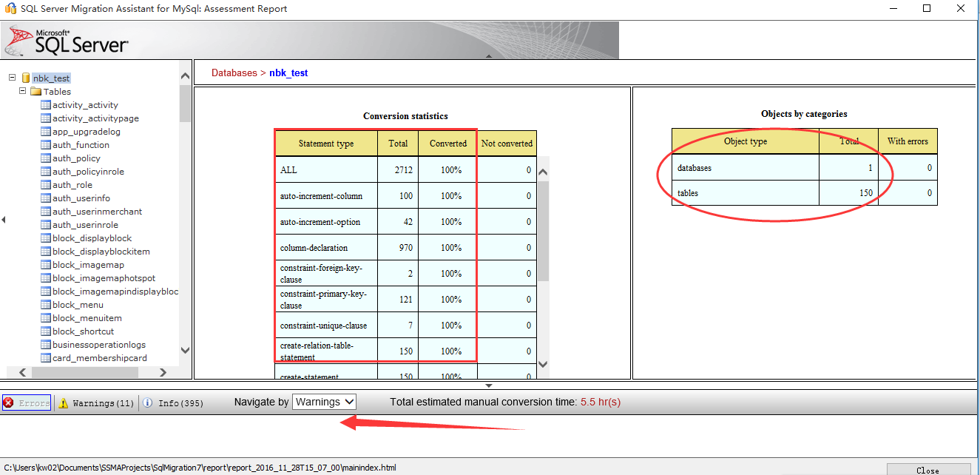
Task: Select the block_menu table icon
Action: [x=46, y=304]
